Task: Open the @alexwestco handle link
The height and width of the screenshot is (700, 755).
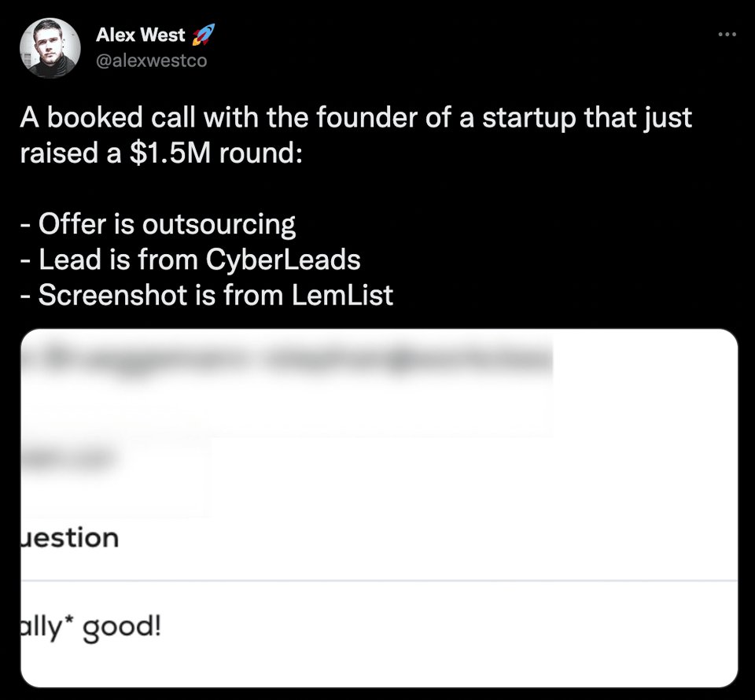Action: click(x=151, y=60)
